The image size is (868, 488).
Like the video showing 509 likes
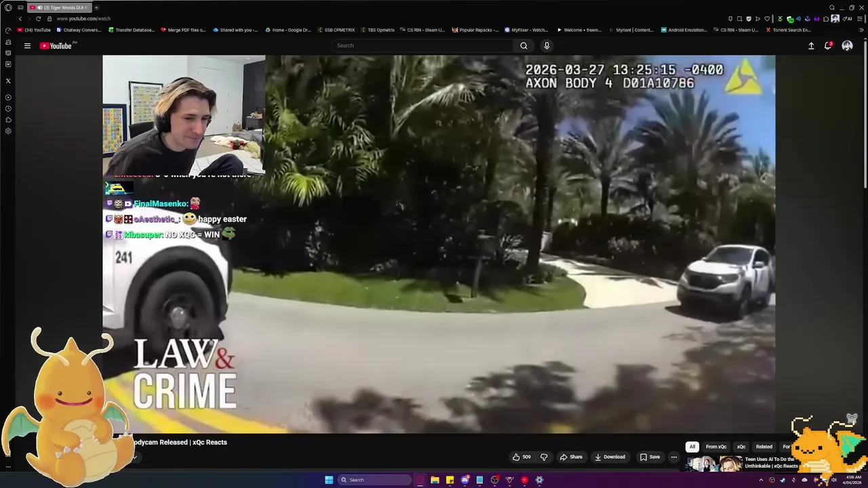tap(521, 457)
